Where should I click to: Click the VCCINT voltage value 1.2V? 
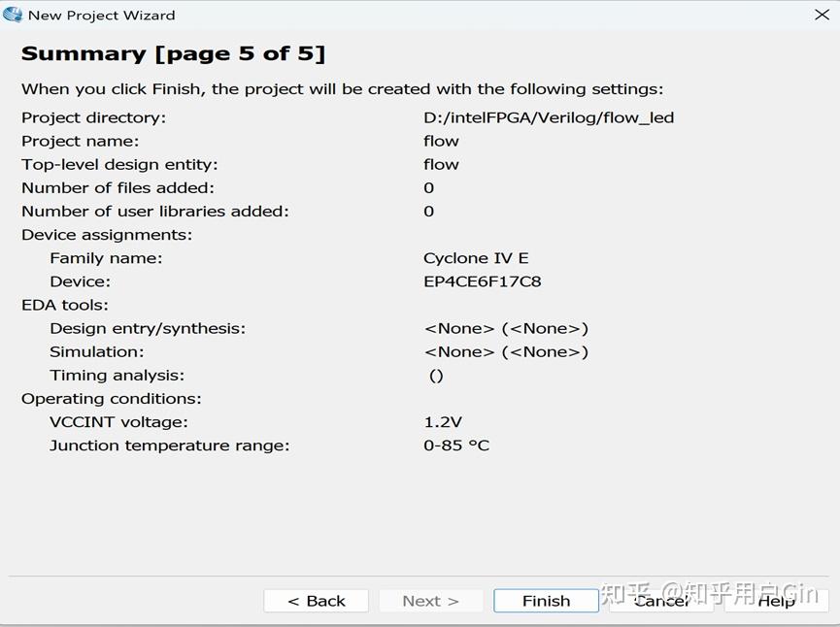coord(443,422)
